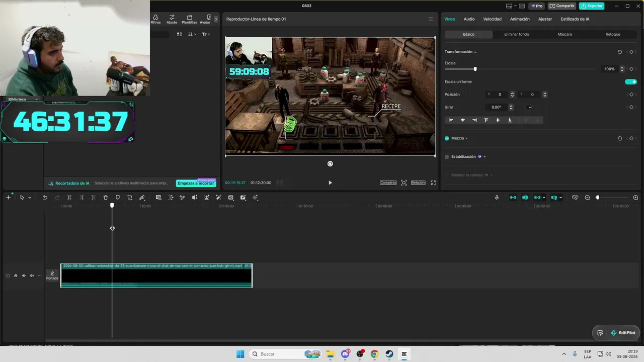This screenshot has height=362, width=644.
Task: Open the Animación tab
Action: (x=520, y=19)
